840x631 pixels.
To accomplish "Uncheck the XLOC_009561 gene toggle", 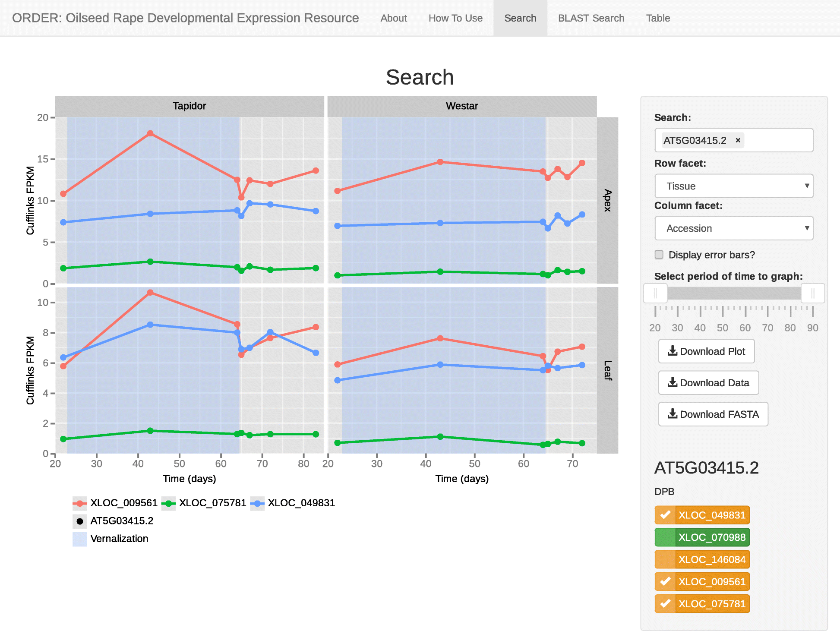I will 665,581.
